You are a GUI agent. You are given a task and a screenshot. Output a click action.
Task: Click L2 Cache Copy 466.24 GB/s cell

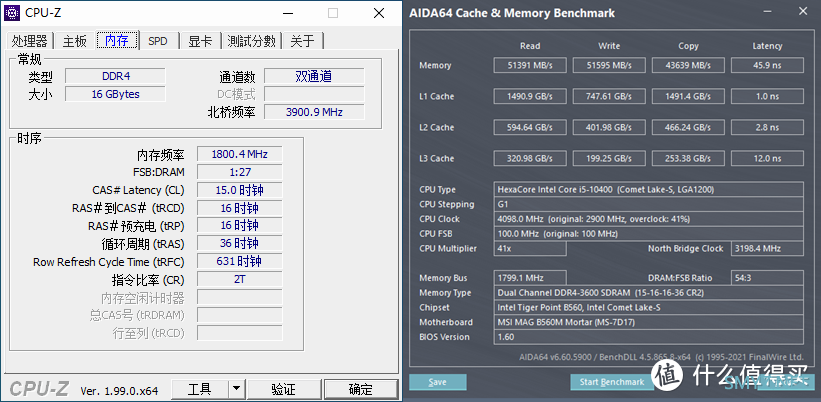tap(688, 127)
